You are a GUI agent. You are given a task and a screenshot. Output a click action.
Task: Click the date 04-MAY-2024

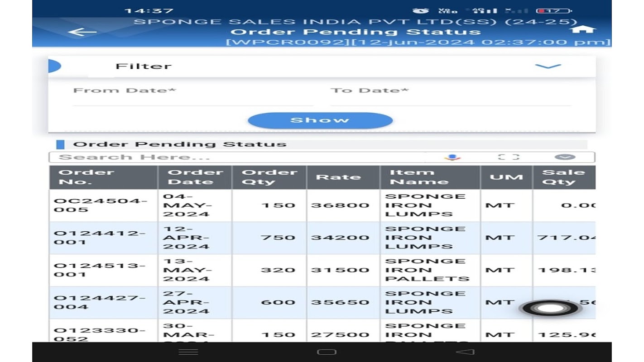point(187,205)
